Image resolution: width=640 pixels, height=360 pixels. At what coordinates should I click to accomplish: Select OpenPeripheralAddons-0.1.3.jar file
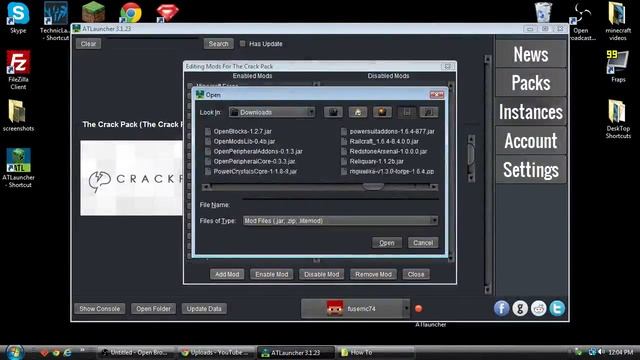[x=253, y=151]
